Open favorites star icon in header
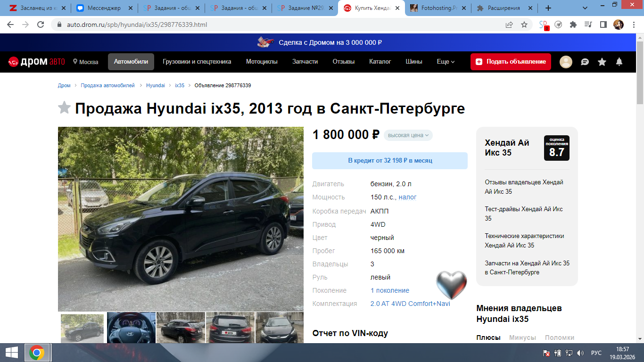This screenshot has width=644, height=362. (602, 62)
